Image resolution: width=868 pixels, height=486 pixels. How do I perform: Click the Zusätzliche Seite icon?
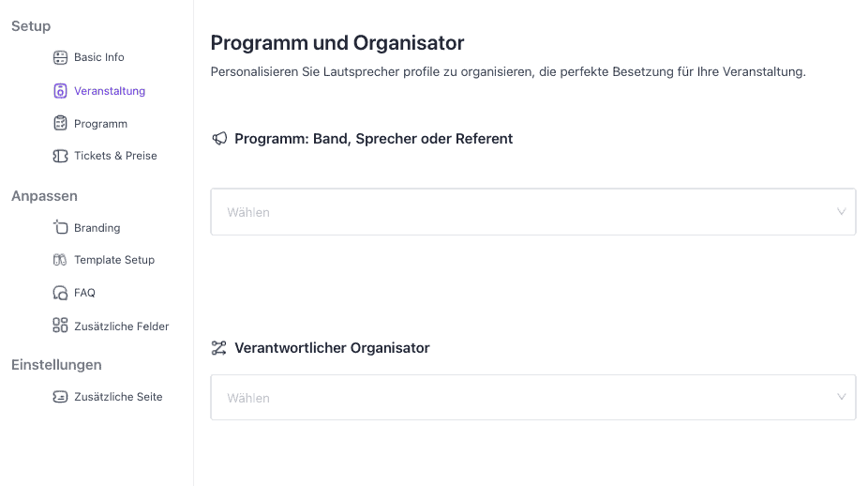tap(60, 397)
